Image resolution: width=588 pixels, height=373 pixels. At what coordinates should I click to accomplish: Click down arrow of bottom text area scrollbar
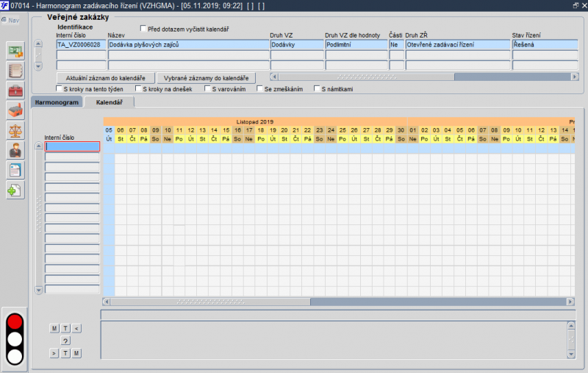click(571, 354)
